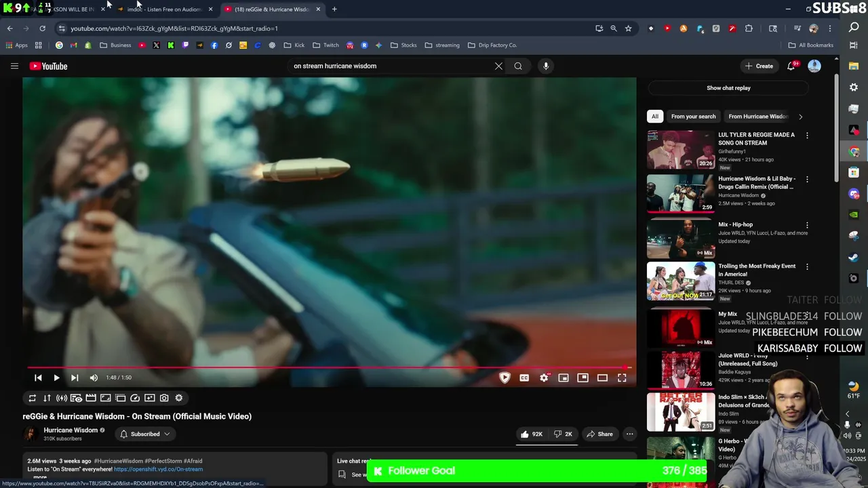Open more actions beside Share

pyautogui.click(x=629, y=434)
